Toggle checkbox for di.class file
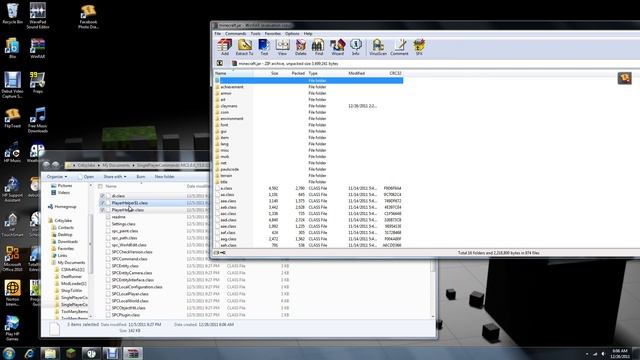Viewport: 640px width, 360px height. pyautogui.click(x=102, y=196)
